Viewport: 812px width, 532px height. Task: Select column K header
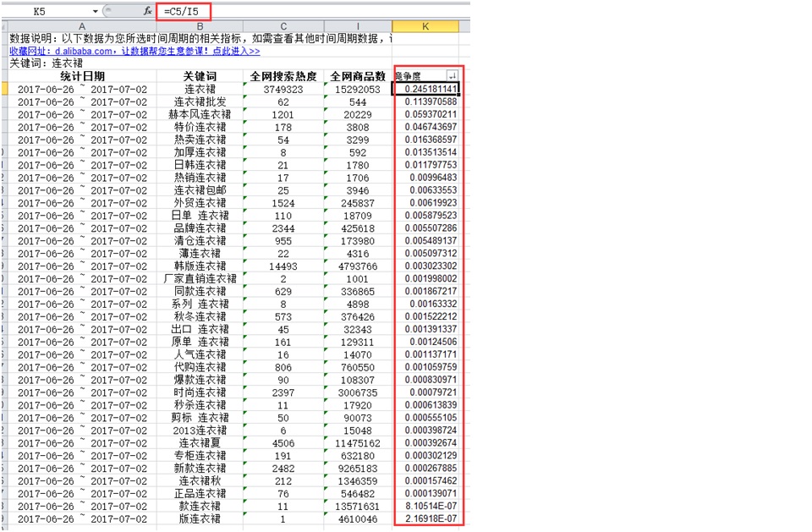coord(425,26)
